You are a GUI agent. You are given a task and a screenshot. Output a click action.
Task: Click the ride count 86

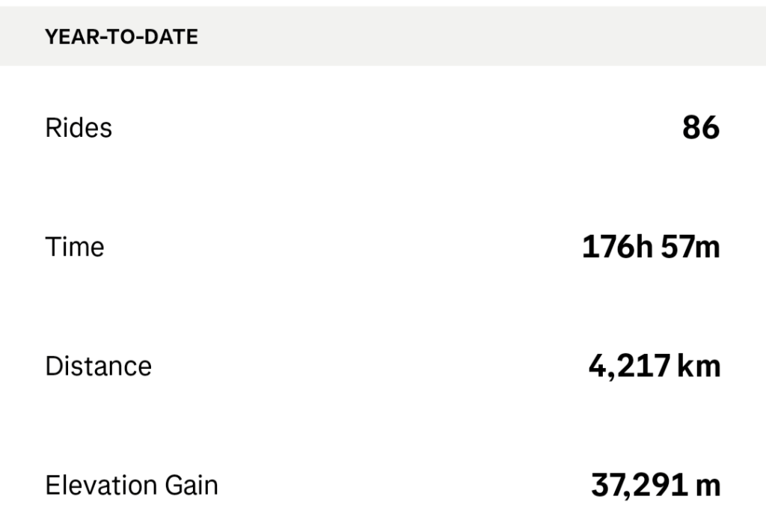701,128
